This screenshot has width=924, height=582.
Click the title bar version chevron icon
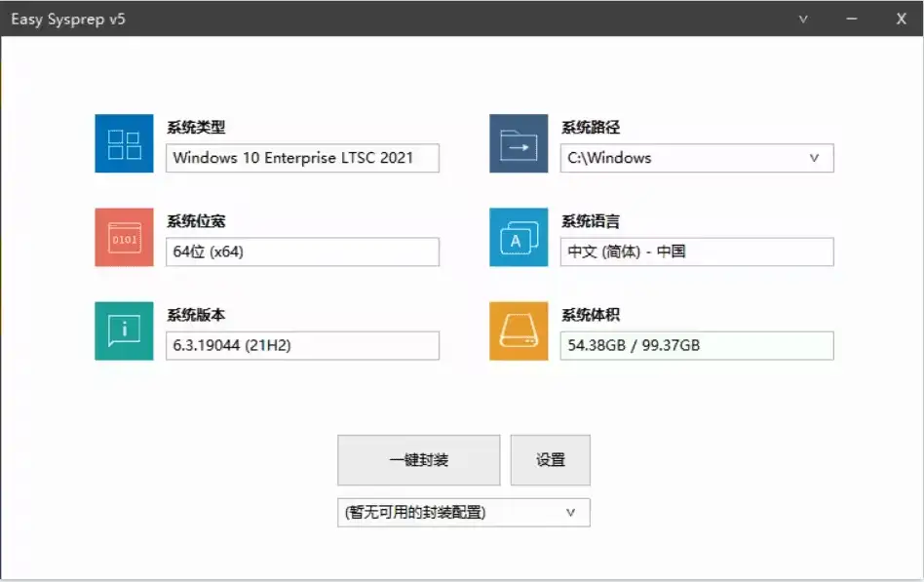(803, 19)
